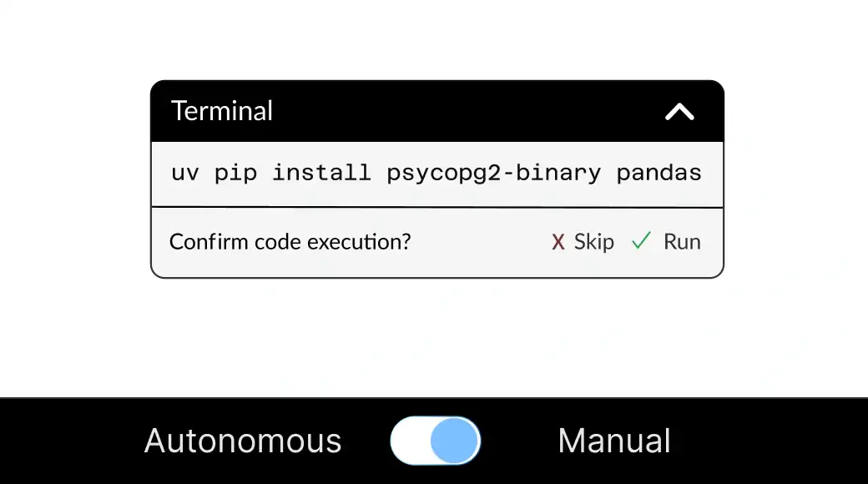This screenshot has width=868, height=484.
Task: Click the 'Confirm code execution?' prompt text
Action: pos(290,242)
